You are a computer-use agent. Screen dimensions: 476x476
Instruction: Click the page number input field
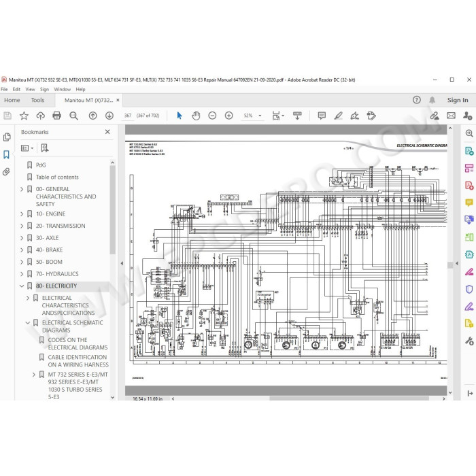coord(128,116)
